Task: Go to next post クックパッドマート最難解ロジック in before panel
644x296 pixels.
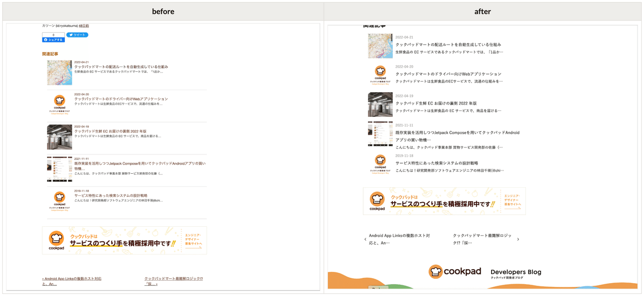Action: coord(174,281)
